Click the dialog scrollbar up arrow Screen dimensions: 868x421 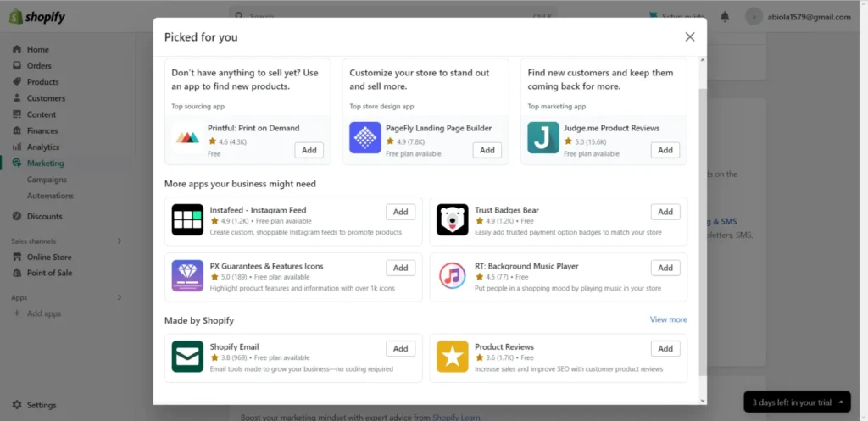click(703, 60)
